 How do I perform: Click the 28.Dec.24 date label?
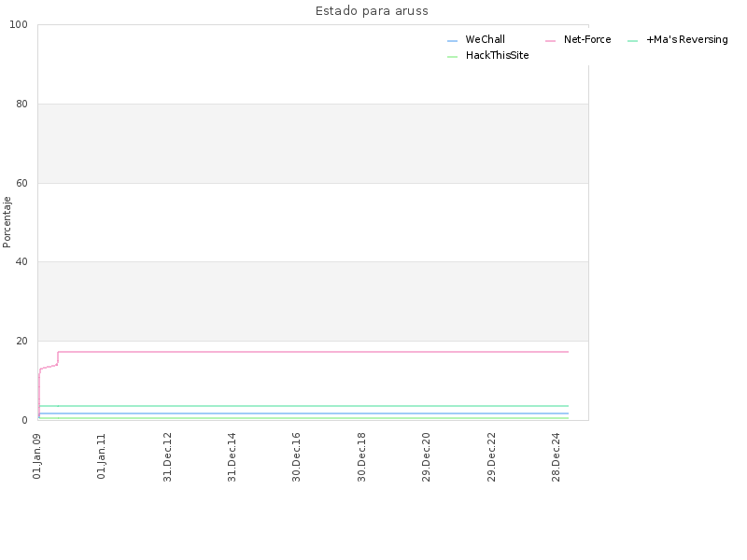[x=556, y=457]
